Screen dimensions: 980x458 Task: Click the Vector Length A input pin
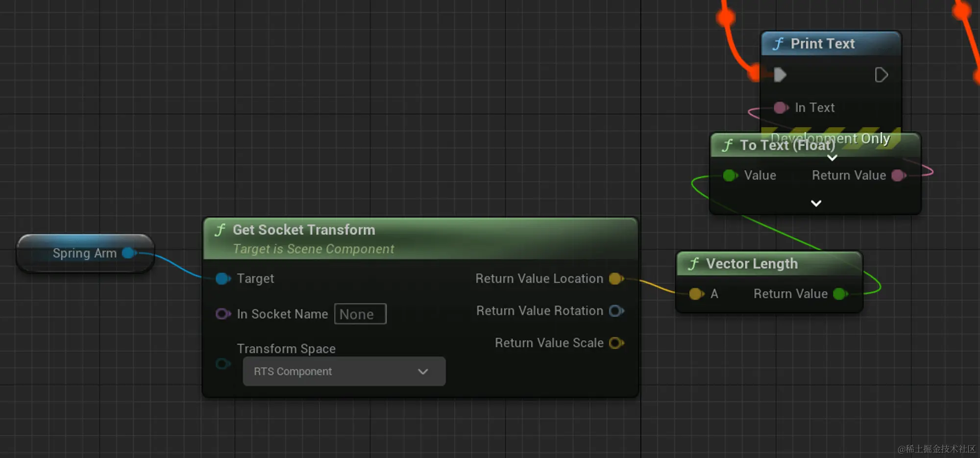pos(696,294)
